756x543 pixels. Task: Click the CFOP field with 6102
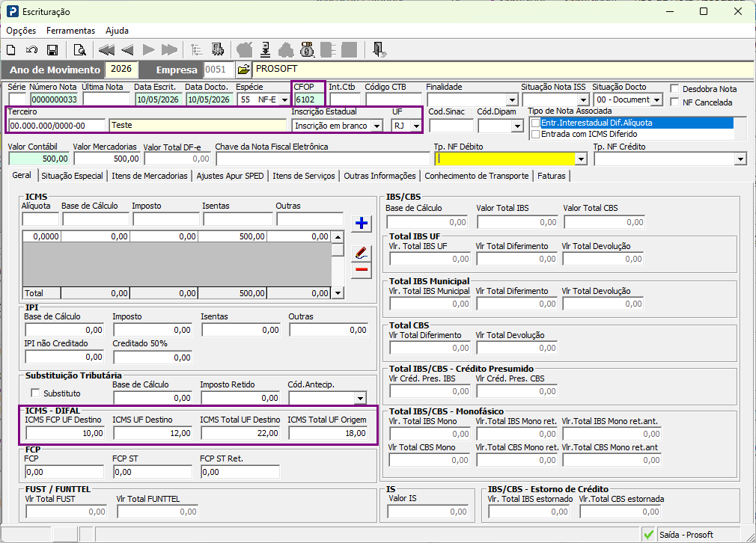[x=310, y=99]
